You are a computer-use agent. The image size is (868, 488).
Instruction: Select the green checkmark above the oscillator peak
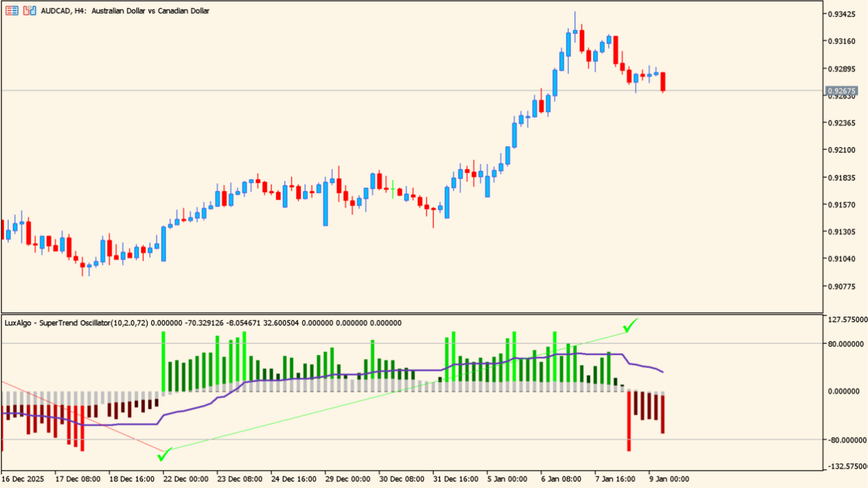pos(630,326)
